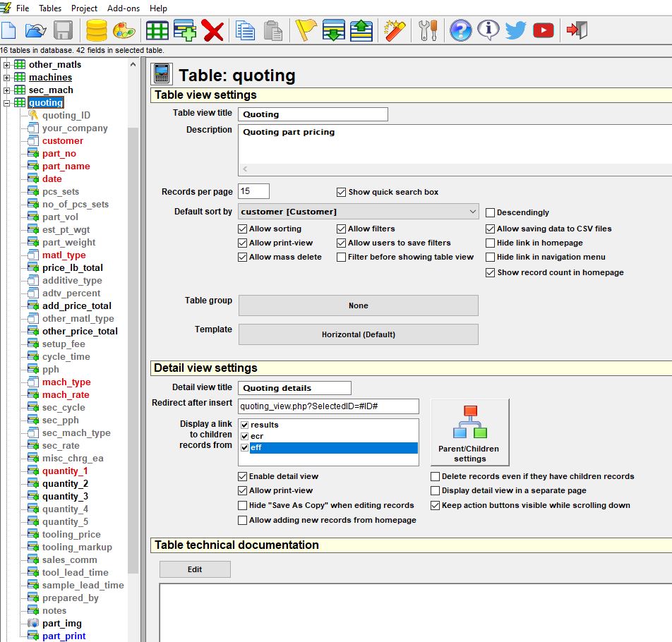Open the Add-ons menu
Image resolution: width=672 pixels, height=642 pixels.
click(123, 8)
